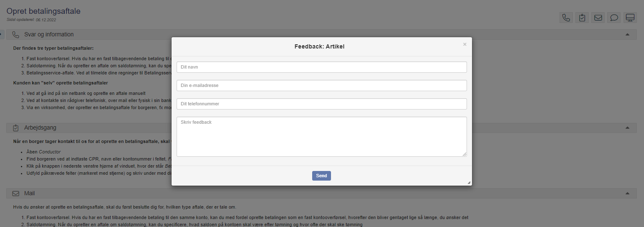Click the dialog resize grip in the bottom corner

469,183
